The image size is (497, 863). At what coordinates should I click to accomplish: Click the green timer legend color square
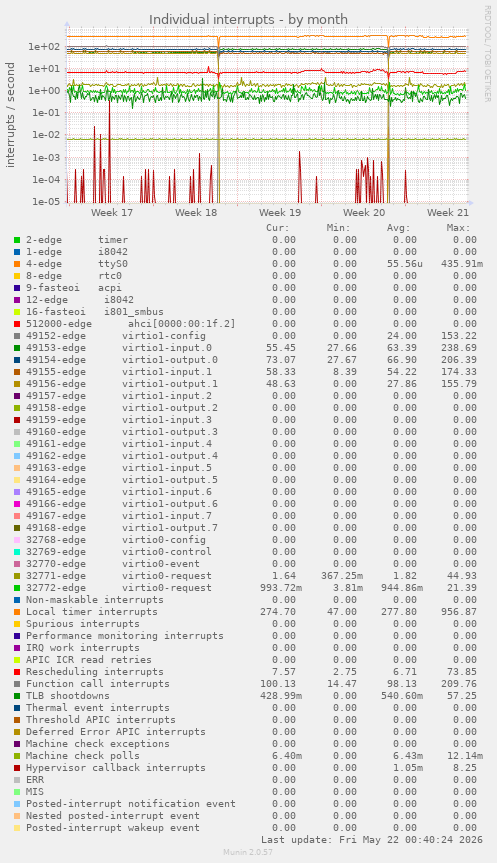pos(17,240)
